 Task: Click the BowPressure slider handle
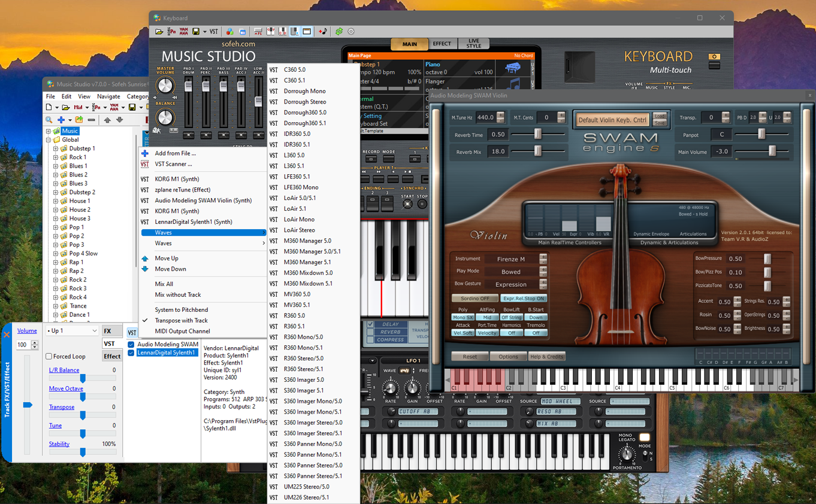coord(767,259)
